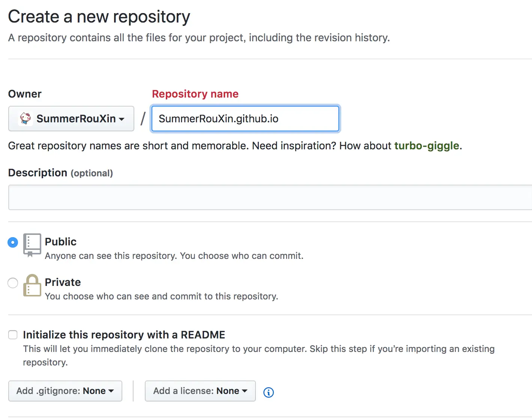Enable the Initialize with README checkbox
This screenshot has width=532, height=418.
[13, 335]
